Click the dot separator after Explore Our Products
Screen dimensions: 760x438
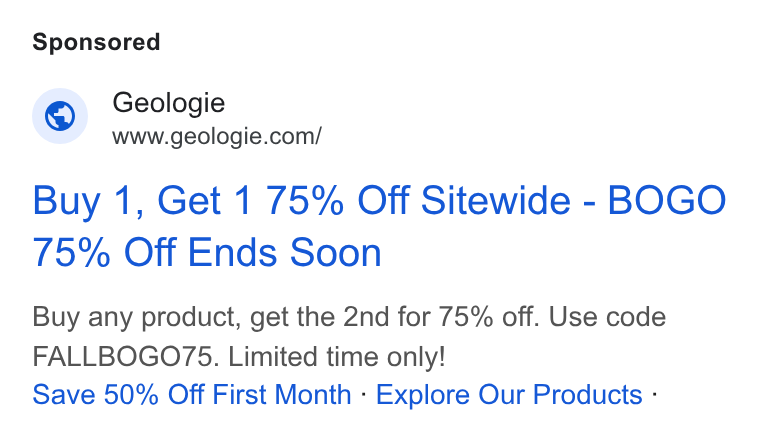pos(654,394)
